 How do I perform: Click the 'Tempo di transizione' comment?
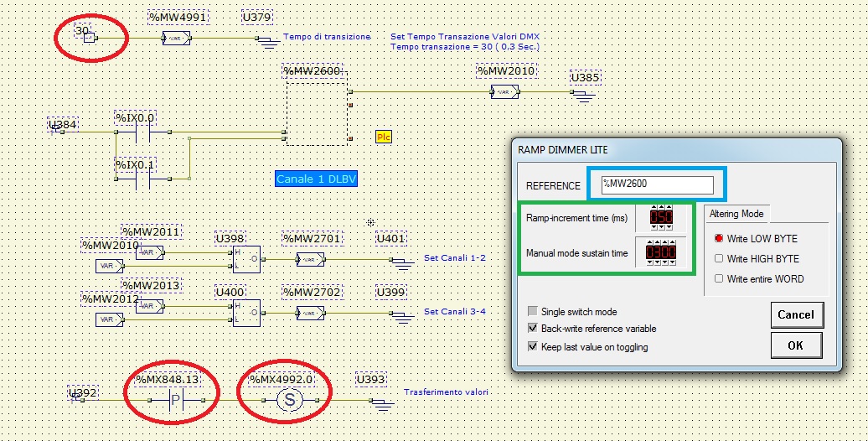click(327, 36)
